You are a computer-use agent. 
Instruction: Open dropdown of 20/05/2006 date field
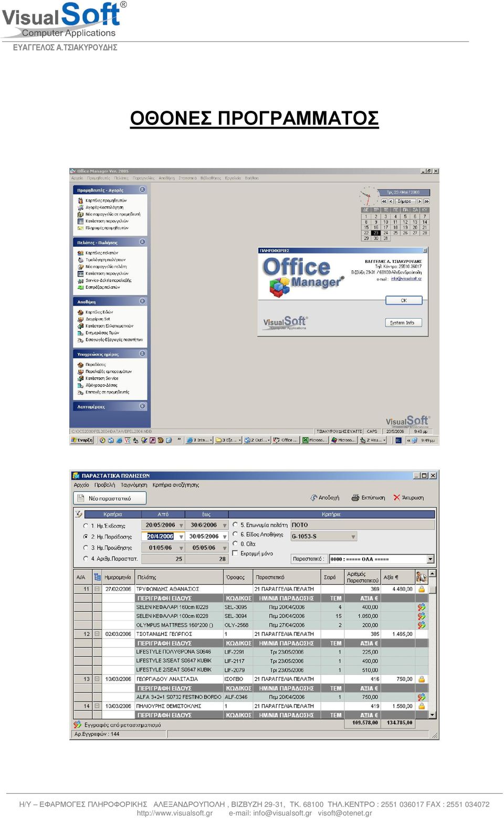point(181,526)
